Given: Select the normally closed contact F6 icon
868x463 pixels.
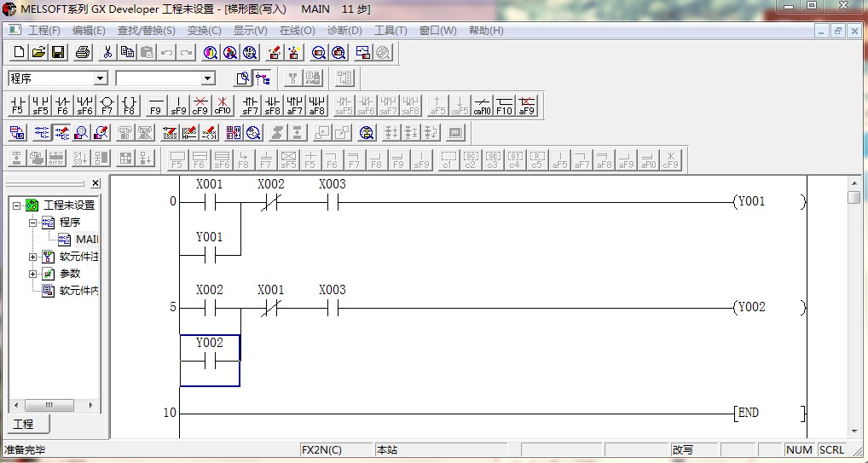Looking at the screenshot, I should (x=62, y=105).
